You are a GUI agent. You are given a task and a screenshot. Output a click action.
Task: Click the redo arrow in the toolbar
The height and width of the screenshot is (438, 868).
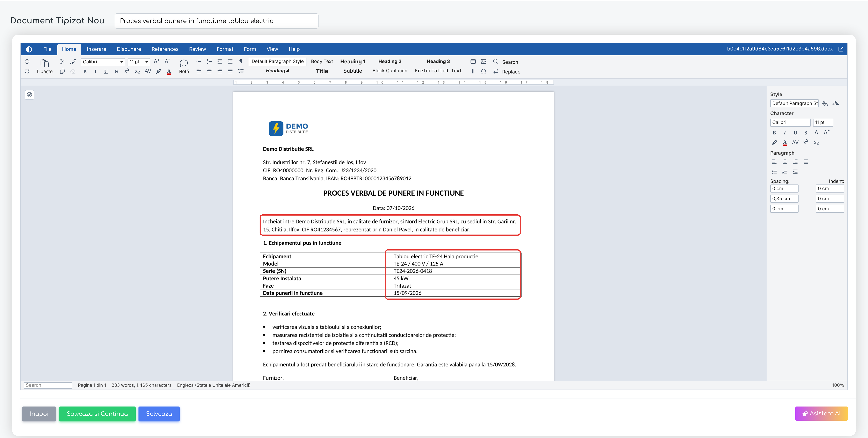coord(27,71)
